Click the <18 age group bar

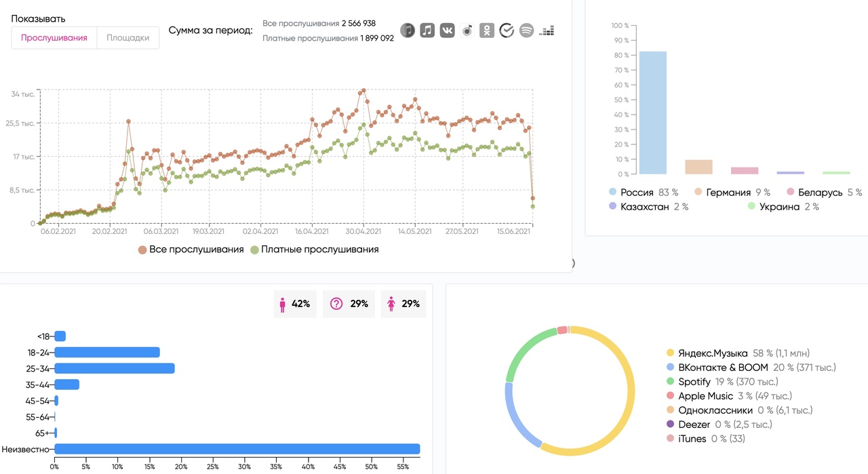pyautogui.click(x=60, y=336)
